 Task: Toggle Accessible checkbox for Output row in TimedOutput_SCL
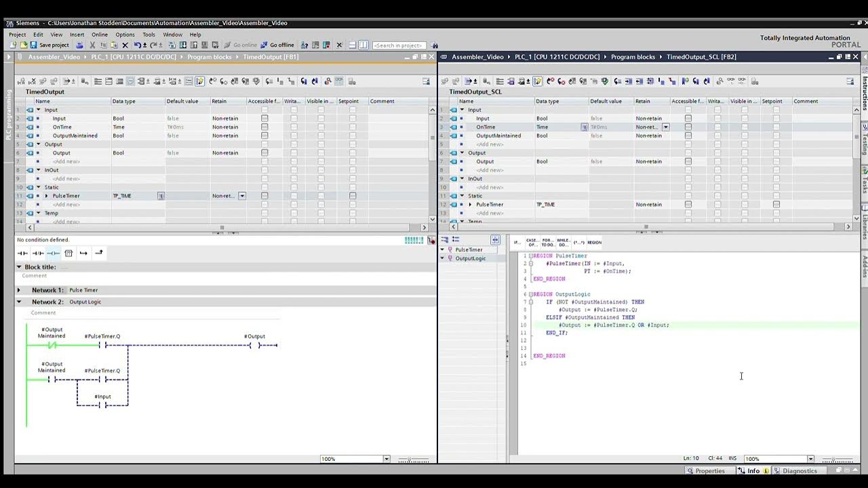click(688, 161)
